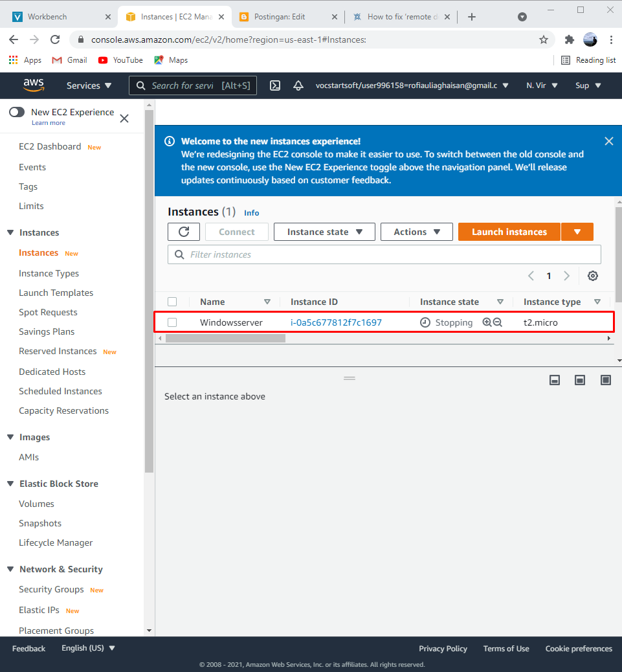The height and width of the screenshot is (672, 622).
Task: Click the Connect button
Action: pyautogui.click(x=237, y=232)
